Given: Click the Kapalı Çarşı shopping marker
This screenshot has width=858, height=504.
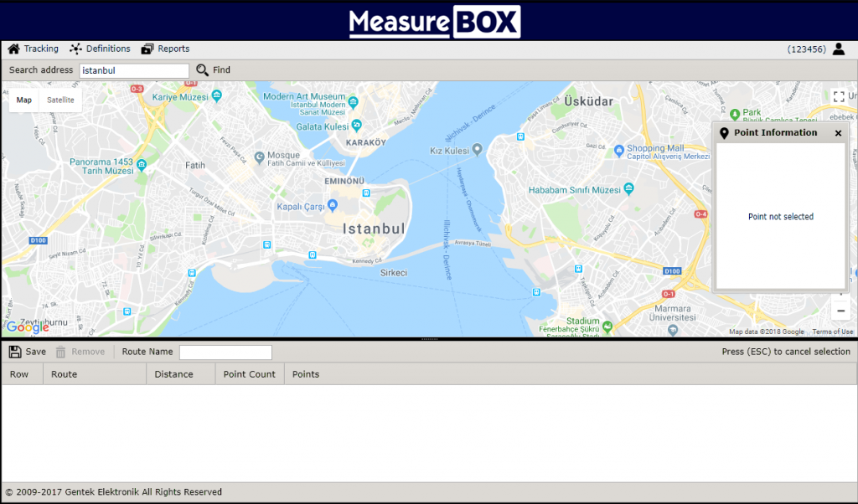Looking at the screenshot, I should point(333,204).
